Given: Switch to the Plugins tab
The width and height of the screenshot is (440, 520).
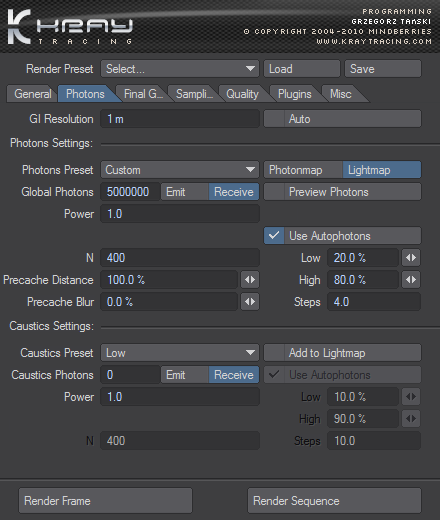Looking at the screenshot, I should click(x=294, y=94).
